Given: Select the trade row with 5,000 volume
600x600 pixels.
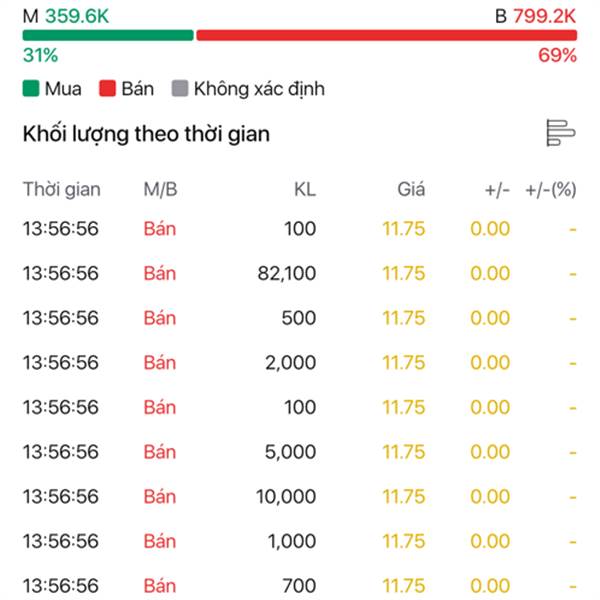Looking at the screenshot, I should [300, 452].
